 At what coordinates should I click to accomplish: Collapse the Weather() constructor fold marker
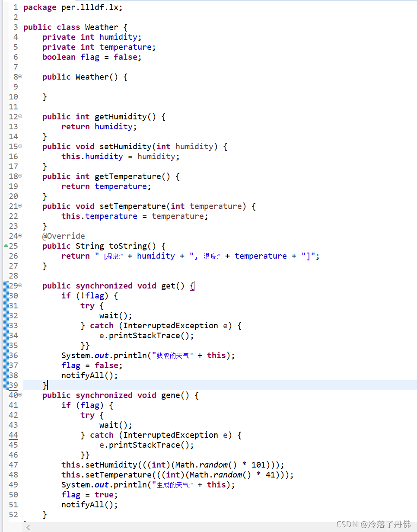20,77
